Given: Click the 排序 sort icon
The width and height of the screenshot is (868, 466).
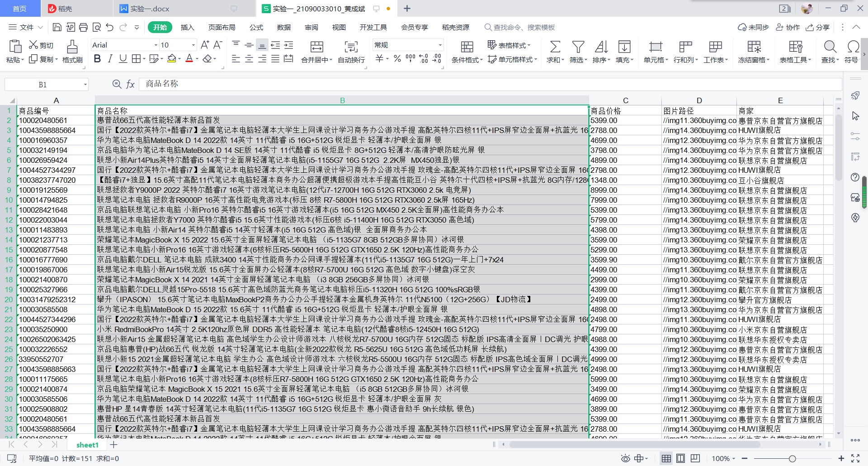Looking at the screenshot, I should coord(601,46).
